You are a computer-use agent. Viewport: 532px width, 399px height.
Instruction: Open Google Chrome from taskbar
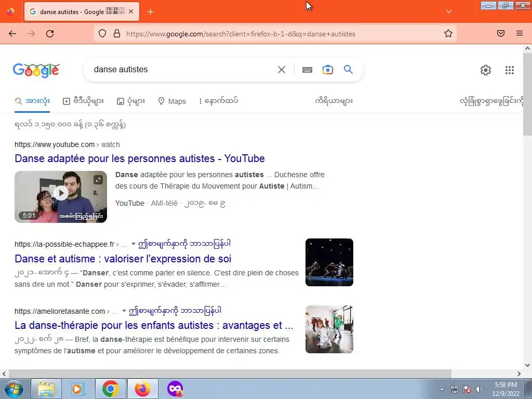(110, 389)
